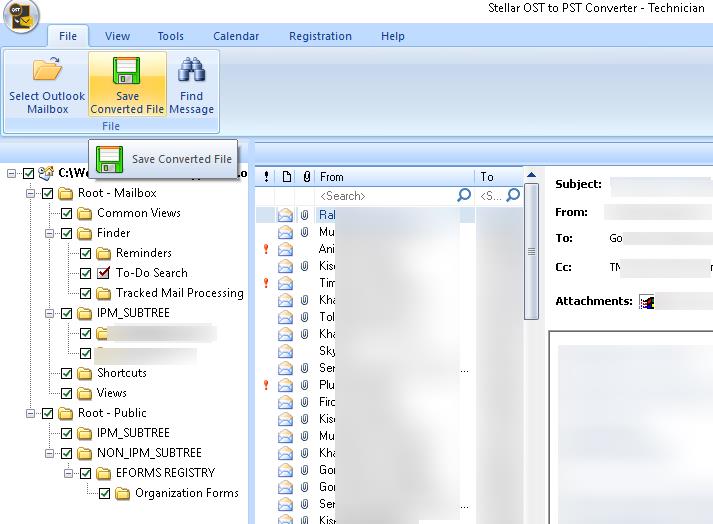Sort by attachment paperclip column
The height and width of the screenshot is (524, 713).
(306, 177)
